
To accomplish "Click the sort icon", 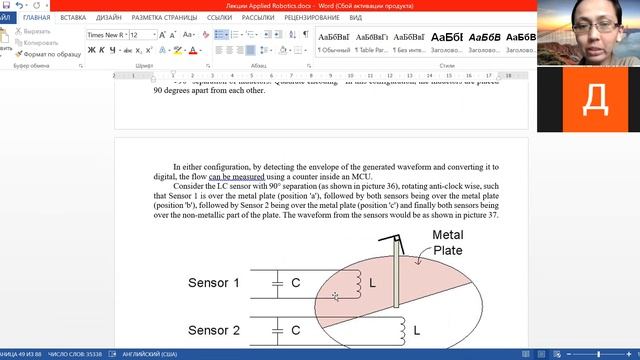I will [x=293, y=35].
